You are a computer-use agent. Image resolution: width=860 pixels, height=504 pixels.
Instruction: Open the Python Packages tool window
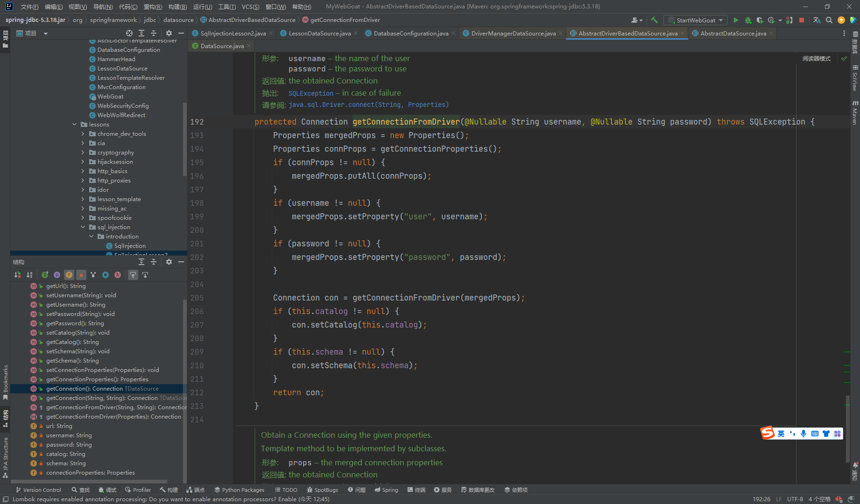point(239,490)
